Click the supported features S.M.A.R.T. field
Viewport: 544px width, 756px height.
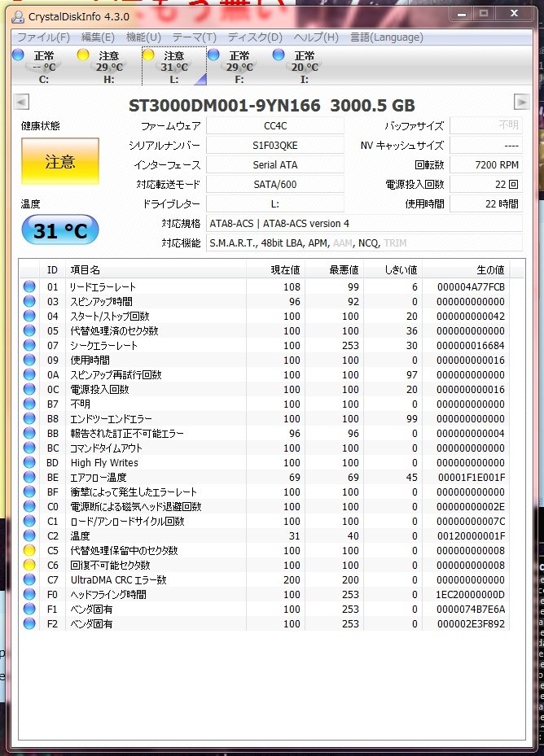tap(365, 243)
